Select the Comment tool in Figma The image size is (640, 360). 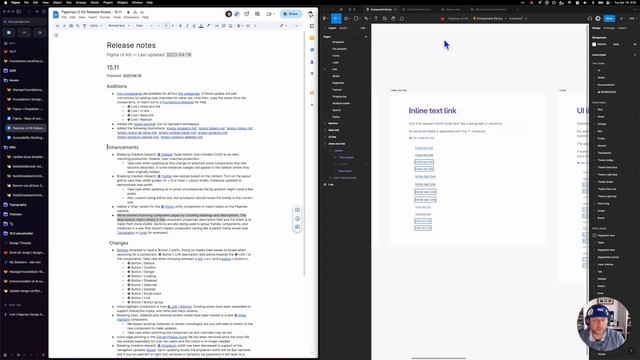tap(402, 18)
